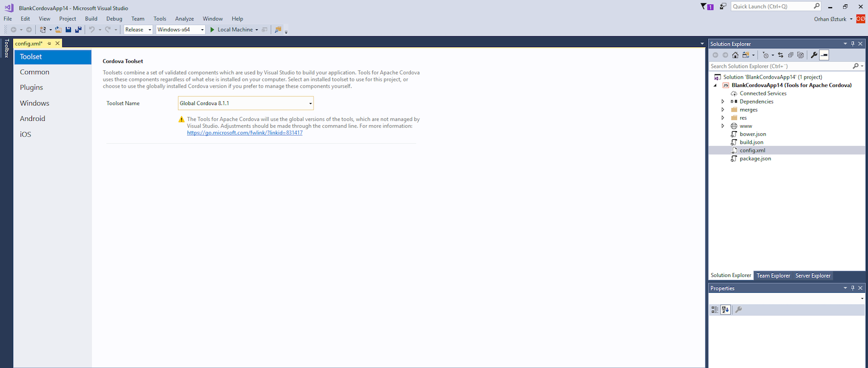Select package.json in Solution Explorer
Screen dimensions: 868x368
pos(755,159)
